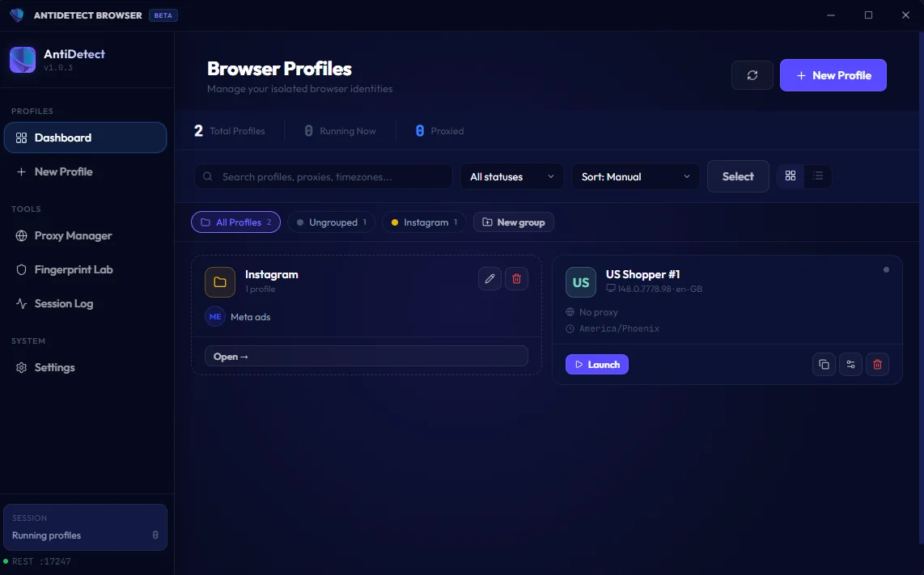Screen dimensions: 924x575
Task: Click the Proxied counter
Action: point(439,131)
